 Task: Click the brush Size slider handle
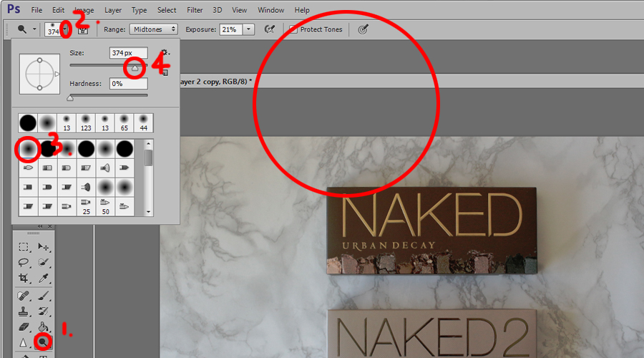(135, 67)
